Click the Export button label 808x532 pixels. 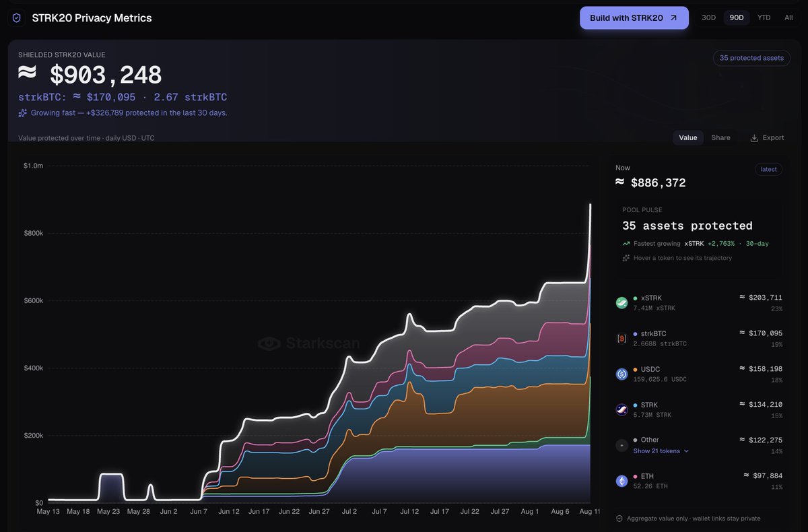(x=773, y=137)
